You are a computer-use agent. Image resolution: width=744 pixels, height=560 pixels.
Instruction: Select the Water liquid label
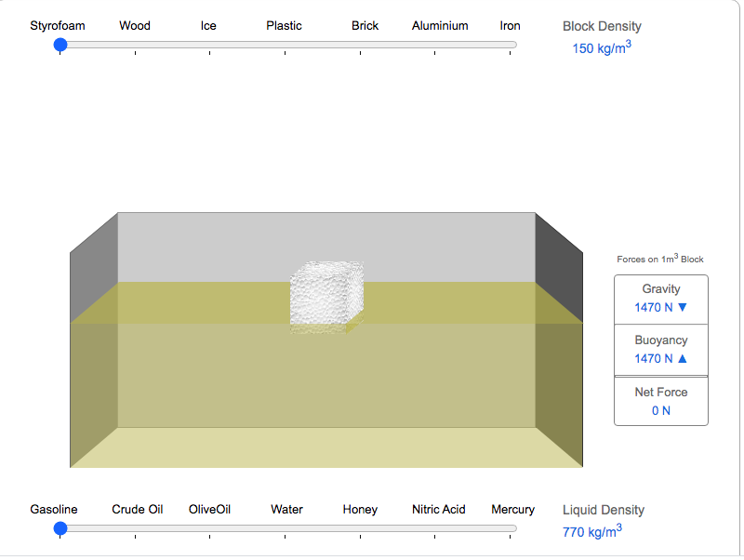pos(286,510)
